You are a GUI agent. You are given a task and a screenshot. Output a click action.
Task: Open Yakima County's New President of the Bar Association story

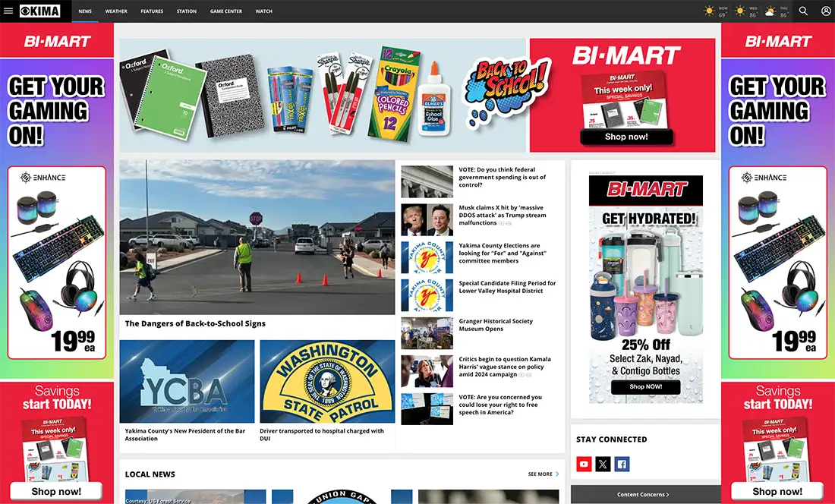[x=185, y=435]
